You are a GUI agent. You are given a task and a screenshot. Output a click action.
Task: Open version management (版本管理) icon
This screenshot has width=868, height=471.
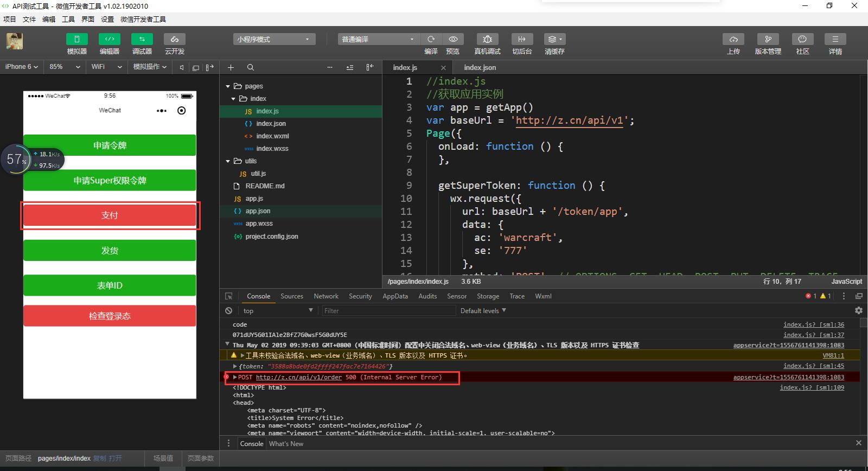tap(768, 40)
